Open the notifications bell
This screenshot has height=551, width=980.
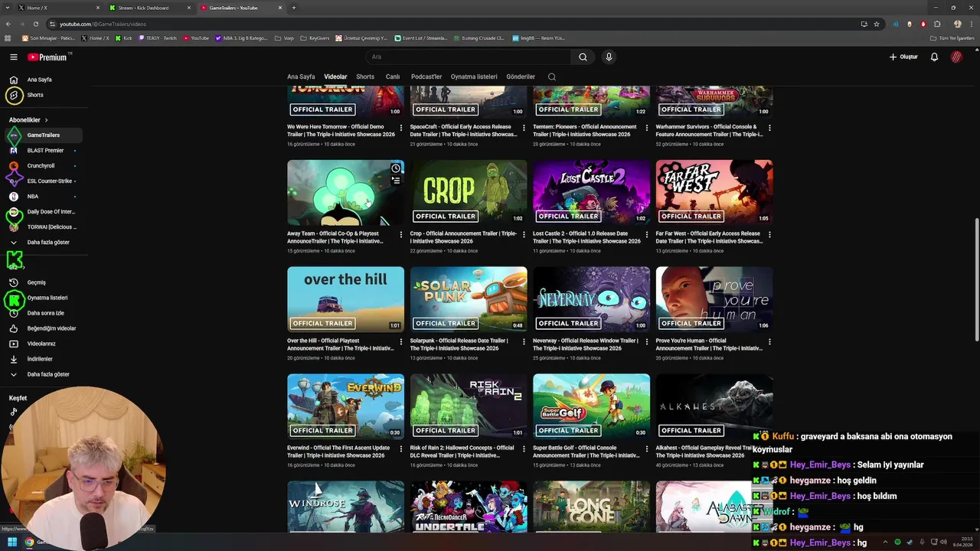click(934, 57)
